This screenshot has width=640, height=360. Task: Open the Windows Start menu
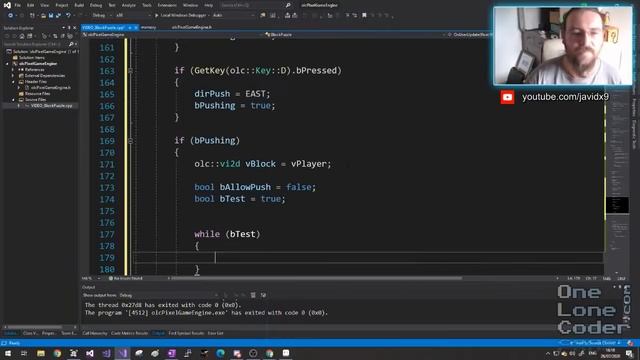click(8, 353)
